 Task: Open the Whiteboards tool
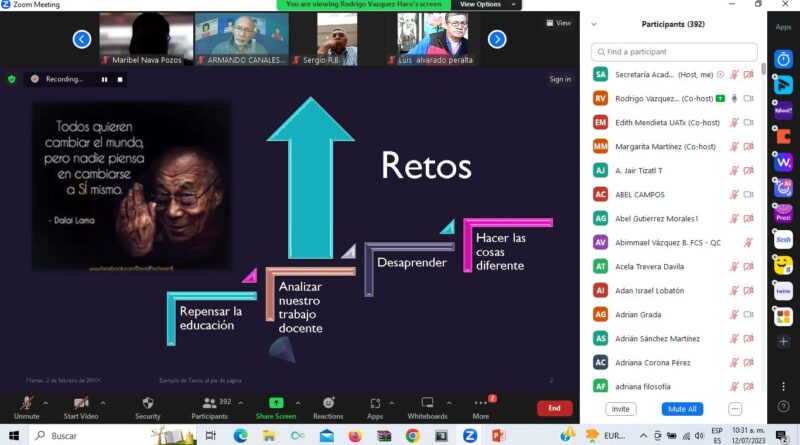click(x=427, y=402)
